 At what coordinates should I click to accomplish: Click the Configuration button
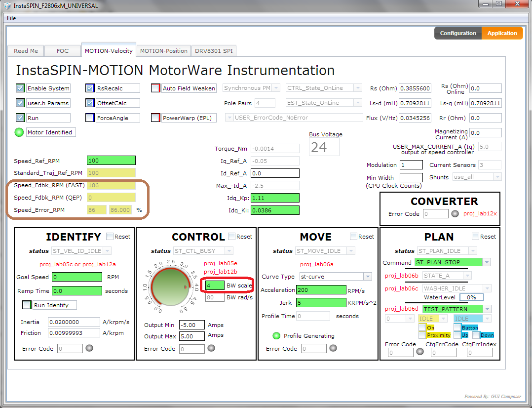tap(458, 33)
